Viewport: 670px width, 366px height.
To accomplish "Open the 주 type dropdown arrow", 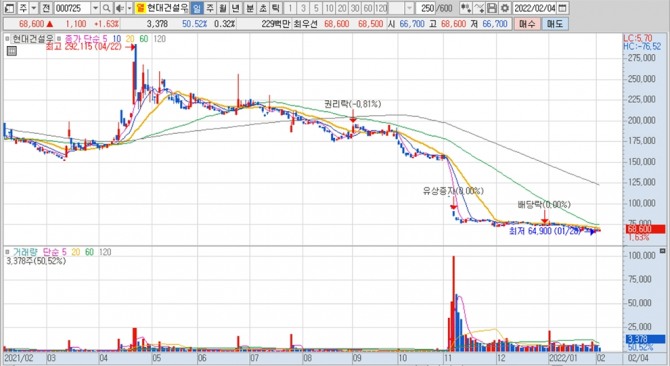I will click(x=33, y=8).
